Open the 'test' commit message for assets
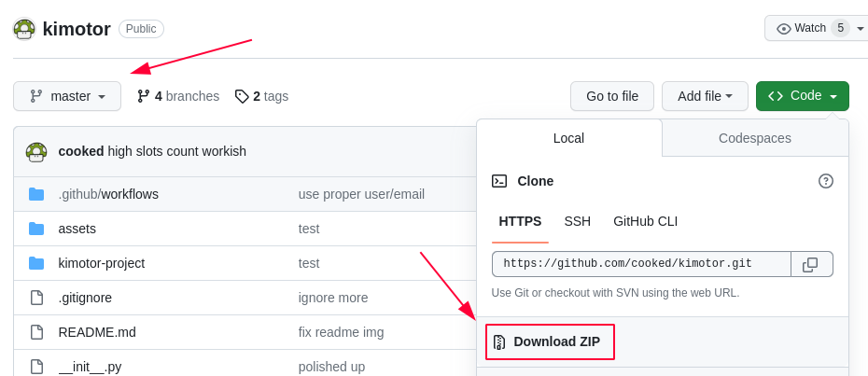This screenshot has height=376, width=868. click(x=309, y=229)
